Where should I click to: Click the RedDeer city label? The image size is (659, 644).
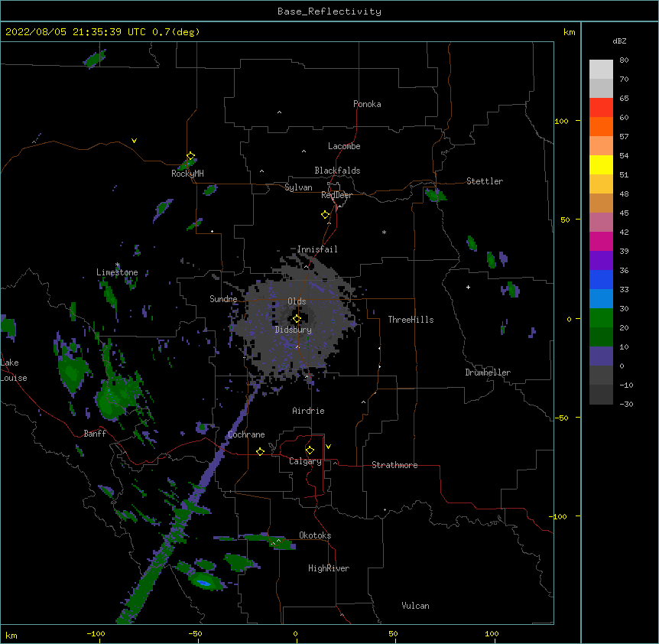click(336, 195)
